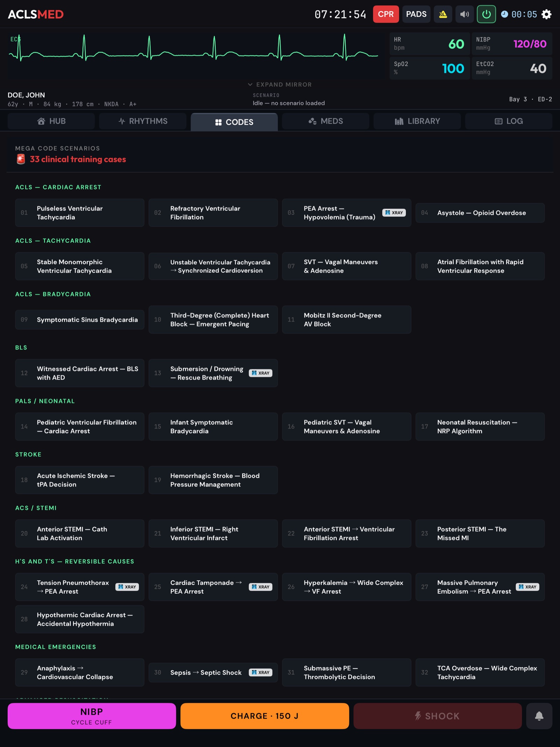Click XRAY badge on Sepsis Septic Shock

click(261, 672)
